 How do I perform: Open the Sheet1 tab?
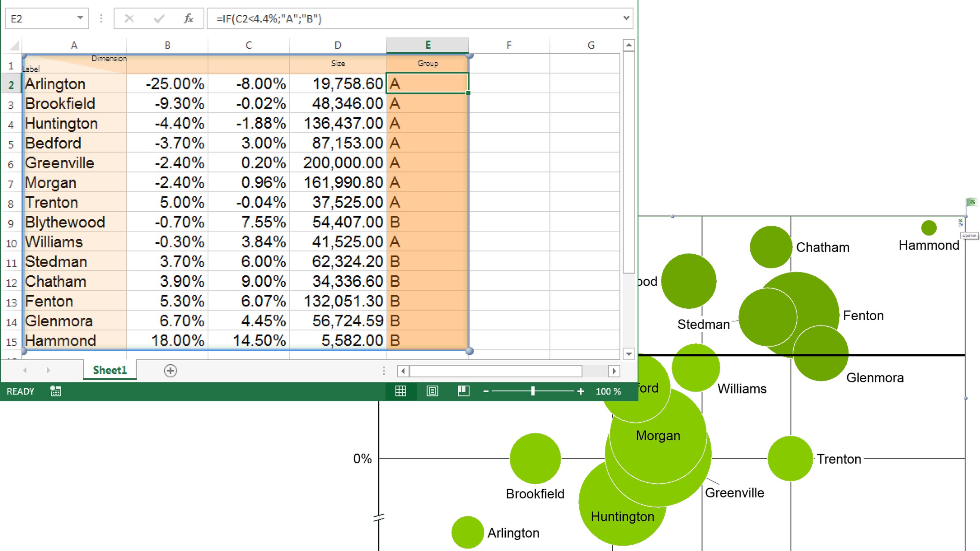109,370
